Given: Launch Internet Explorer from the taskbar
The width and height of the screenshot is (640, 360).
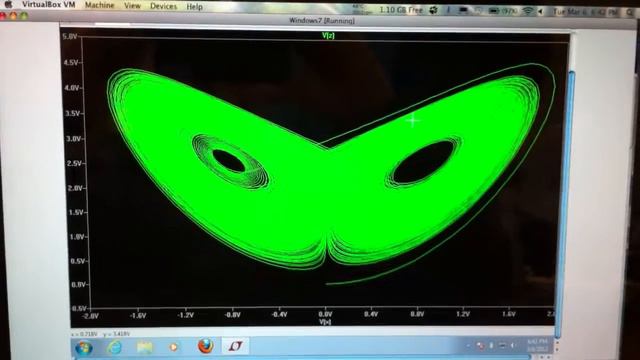Looking at the screenshot, I should point(115,347).
